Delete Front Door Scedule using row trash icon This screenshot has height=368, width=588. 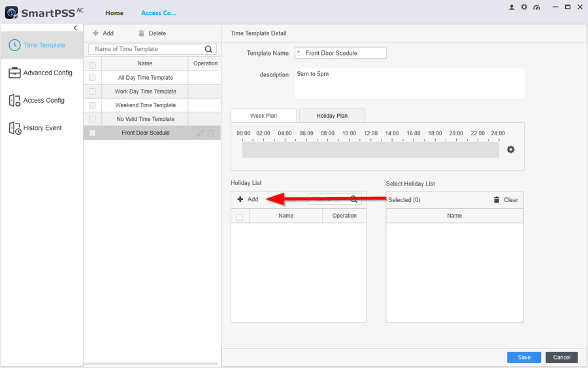click(211, 133)
